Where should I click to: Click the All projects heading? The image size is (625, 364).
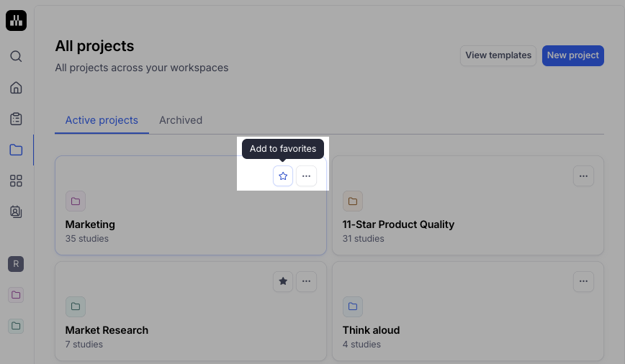pos(94,46)
